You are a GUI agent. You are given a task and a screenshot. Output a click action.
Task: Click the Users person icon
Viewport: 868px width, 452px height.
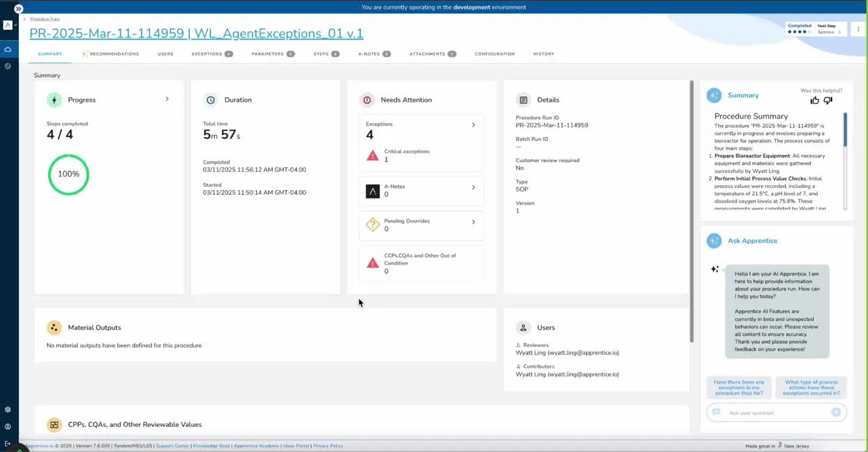coord(524,328)
